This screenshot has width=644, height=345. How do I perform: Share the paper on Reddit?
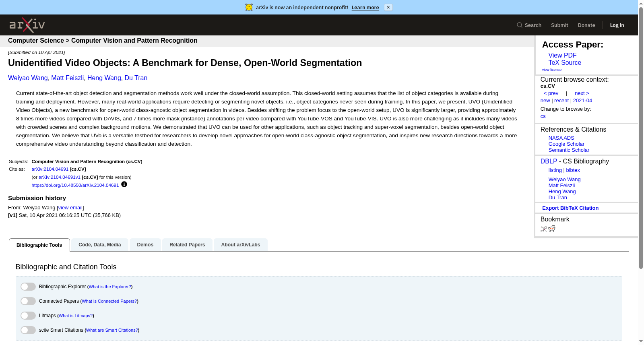(x=552, y=229)
